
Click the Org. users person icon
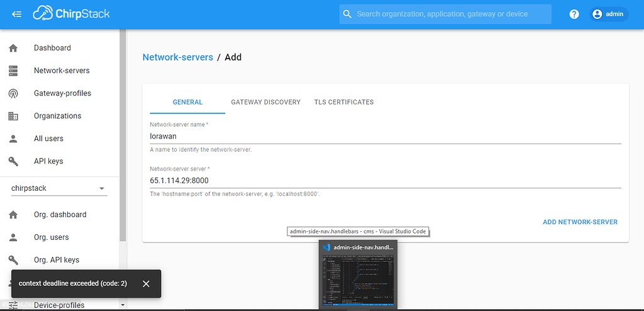click(13, 237)
